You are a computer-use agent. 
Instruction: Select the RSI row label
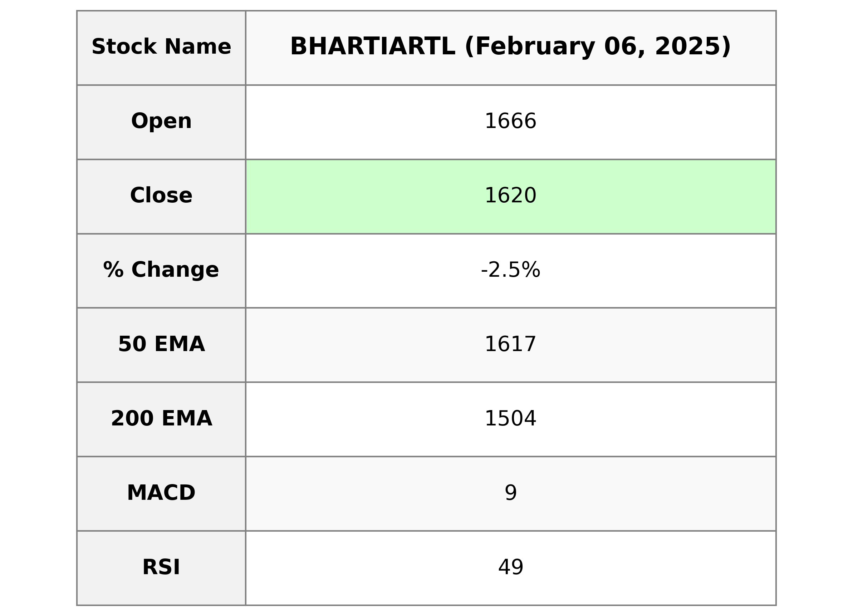point(161,567)
